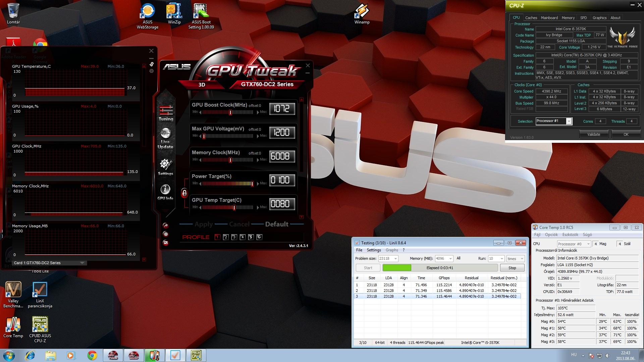Click the red arrow icon above the GPU Tweak profile row
The width and height of the screenshot is (644, 362).
click(165, 225)
